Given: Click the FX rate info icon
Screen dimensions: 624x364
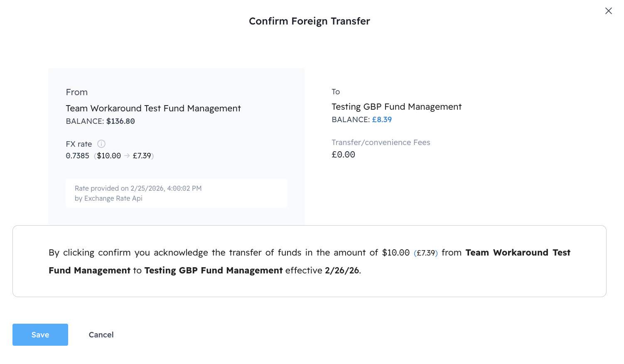Looking at the screenshot, I should tap(101, 144).
